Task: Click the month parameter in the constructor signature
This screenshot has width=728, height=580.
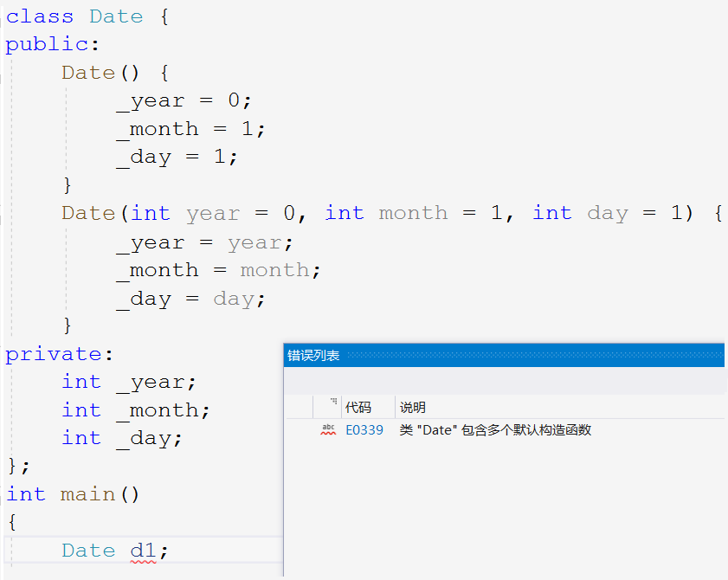Action: point(413,213)
